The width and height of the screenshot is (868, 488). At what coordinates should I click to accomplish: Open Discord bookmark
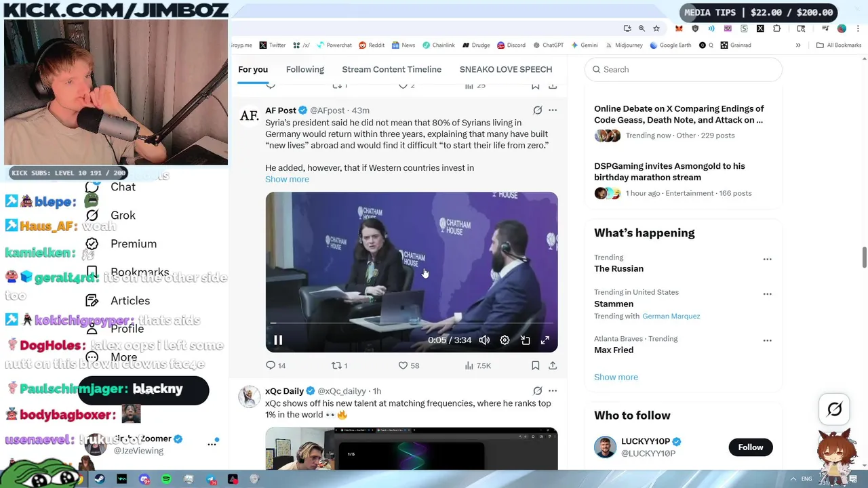[x=511, y=45]
